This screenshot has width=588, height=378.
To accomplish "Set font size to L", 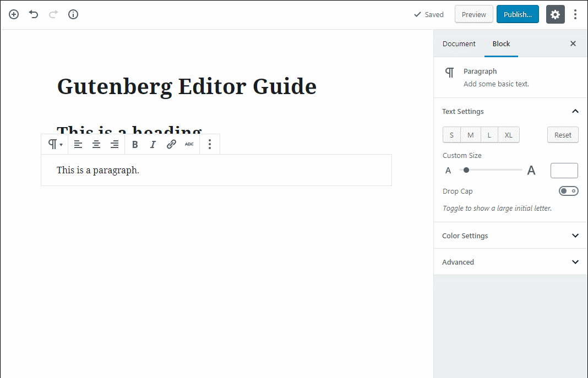I will point(489,135).
